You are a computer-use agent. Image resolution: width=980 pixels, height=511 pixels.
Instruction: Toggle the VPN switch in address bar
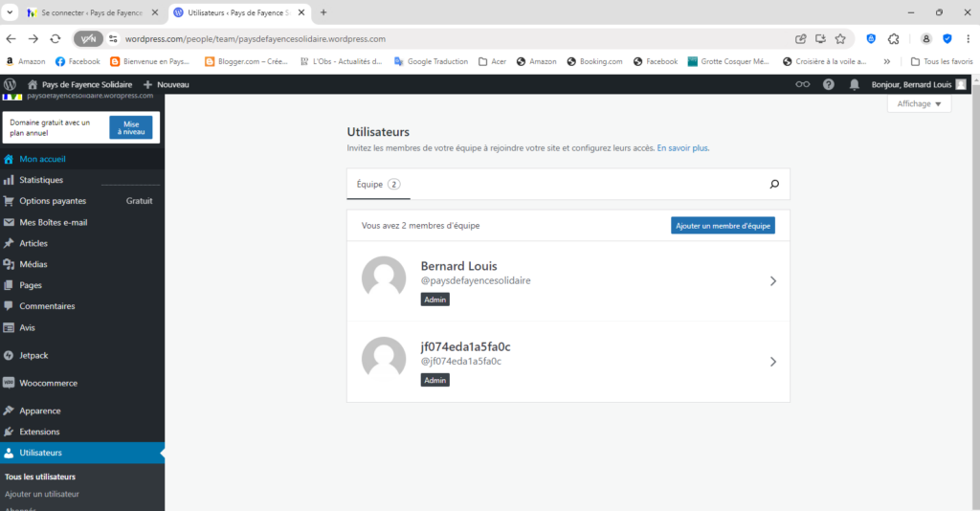(x=89, y=39)
